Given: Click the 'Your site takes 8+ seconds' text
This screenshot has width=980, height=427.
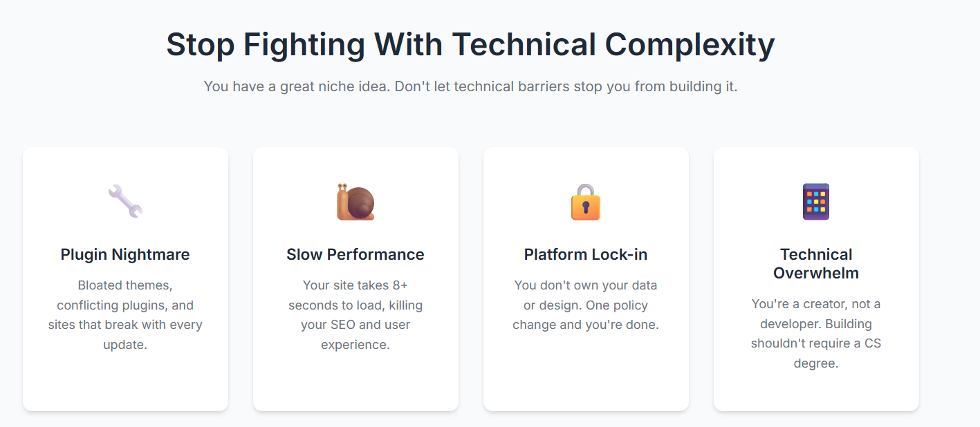Looking at the screenshot, I should pos(355,314).
